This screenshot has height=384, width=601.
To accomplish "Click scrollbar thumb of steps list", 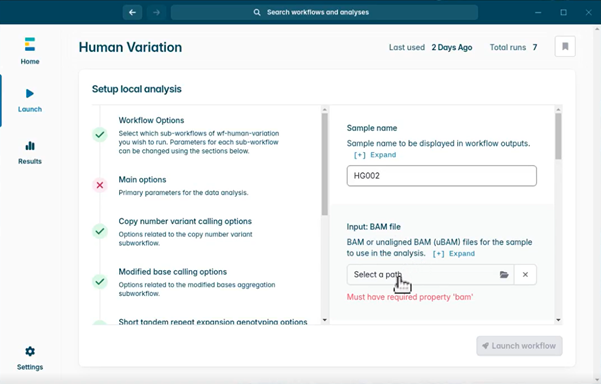I will click(x=325, y=164).
